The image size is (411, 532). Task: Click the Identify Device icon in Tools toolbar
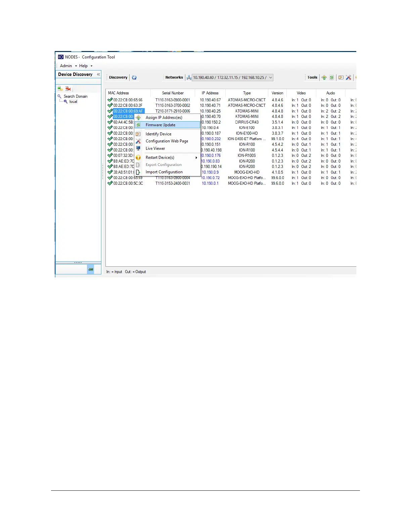click(x=341, y=78)
